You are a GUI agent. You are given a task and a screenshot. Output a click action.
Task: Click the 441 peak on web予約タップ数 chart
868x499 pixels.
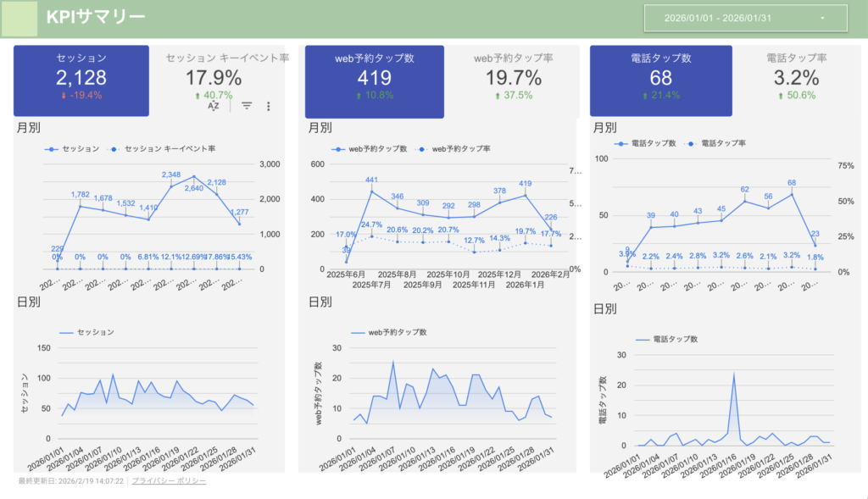coord(371,191)
